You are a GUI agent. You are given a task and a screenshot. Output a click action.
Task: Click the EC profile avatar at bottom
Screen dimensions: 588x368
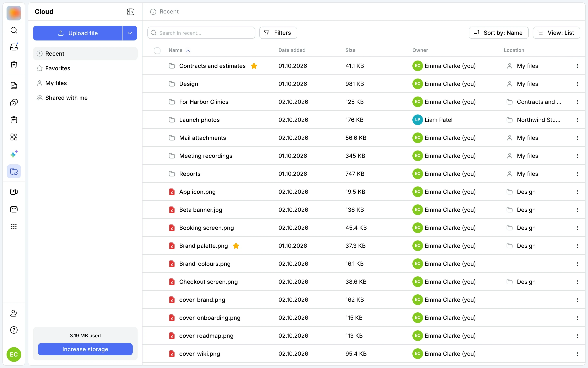(14, 354)
